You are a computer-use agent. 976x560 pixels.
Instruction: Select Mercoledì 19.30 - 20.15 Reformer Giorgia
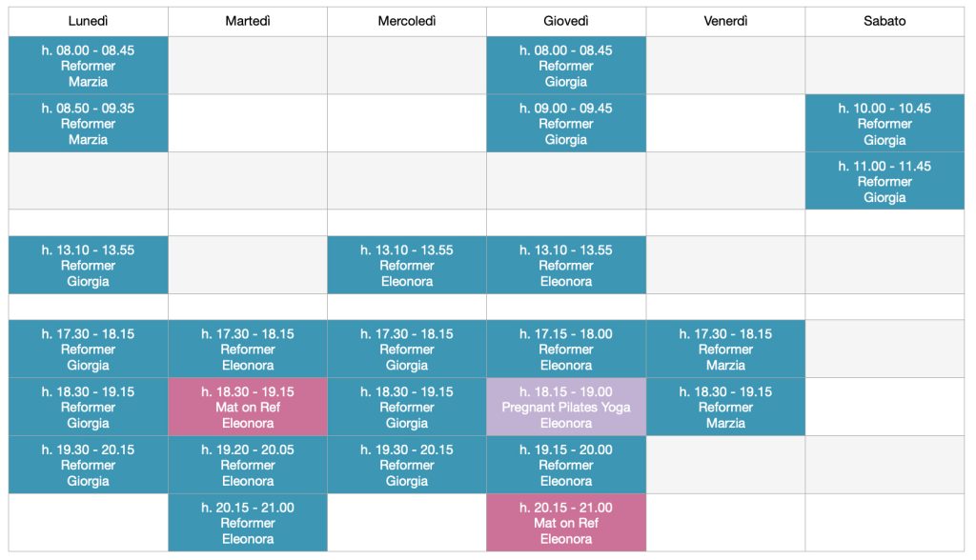tap(407, 465)
